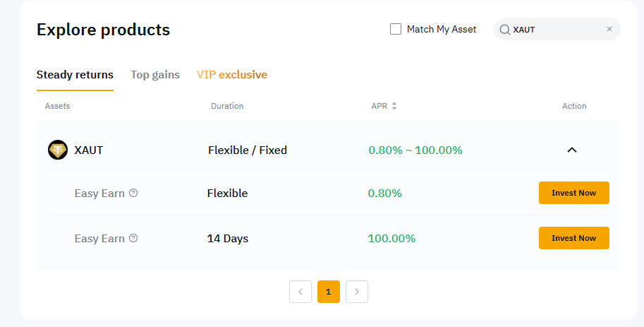Clear the XAUT search text
This screenshot has height=327, width=644.
click(609, 30)
